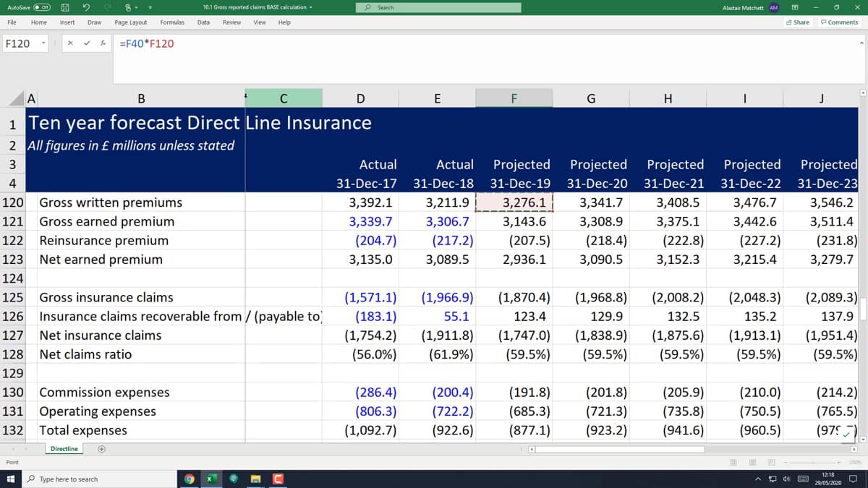Open the Home ribbon tab
868x488 pixels.
coord(39,22)
